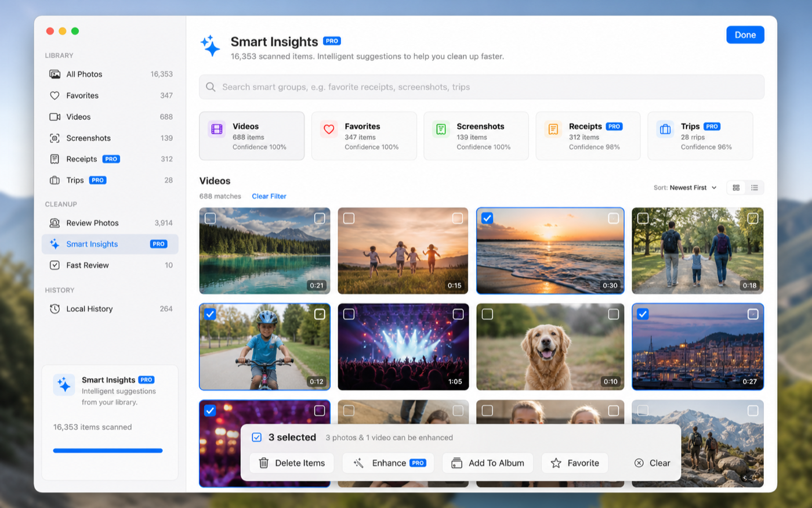Click the Add To Album stack icon
This screenshot has height=508, width=812.
[457, 463]
